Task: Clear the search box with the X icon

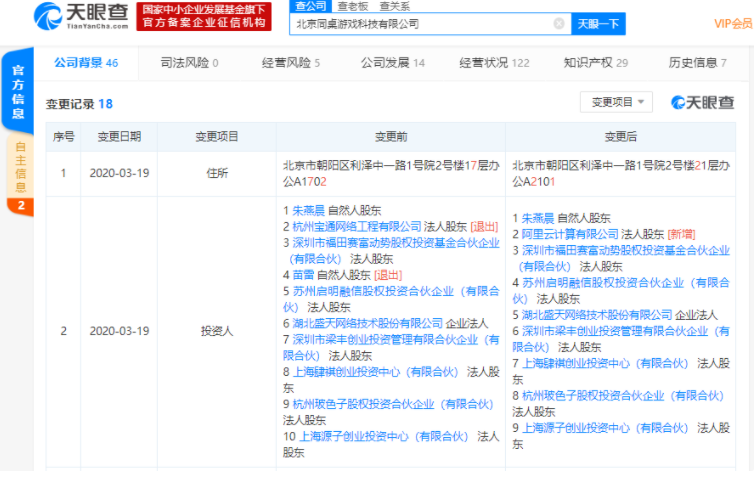Action: (559, 24)
